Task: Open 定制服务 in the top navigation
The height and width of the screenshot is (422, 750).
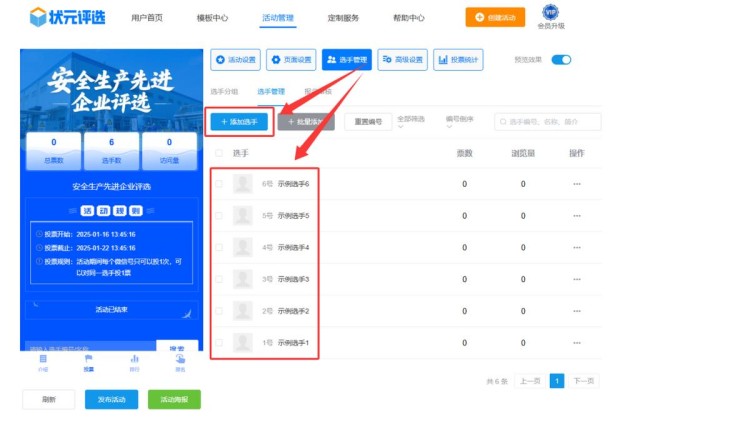Action: point(344,18)
